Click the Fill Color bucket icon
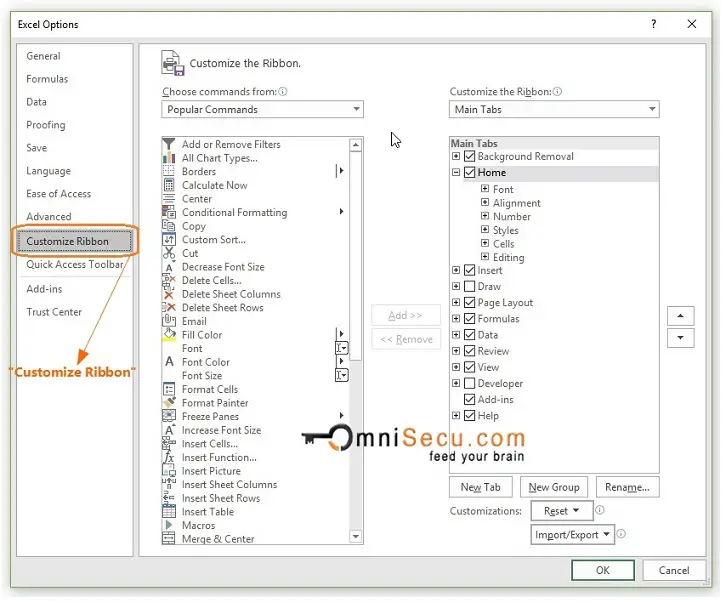 (x=169, y=335)
